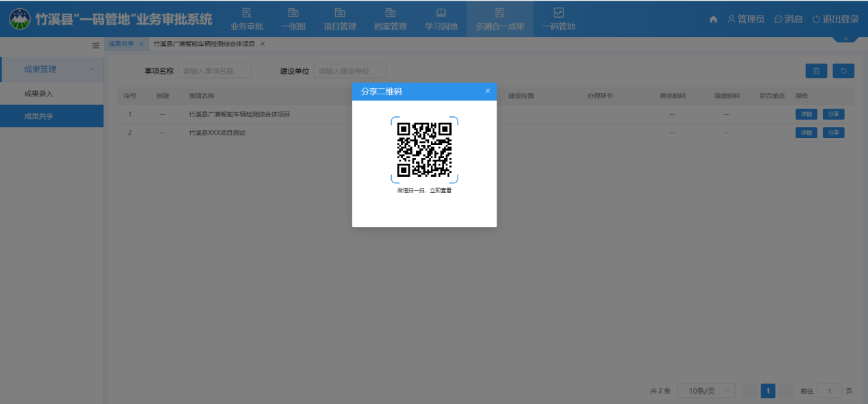
Task: Click the 建设位置 column header
Action: point(521,96)
